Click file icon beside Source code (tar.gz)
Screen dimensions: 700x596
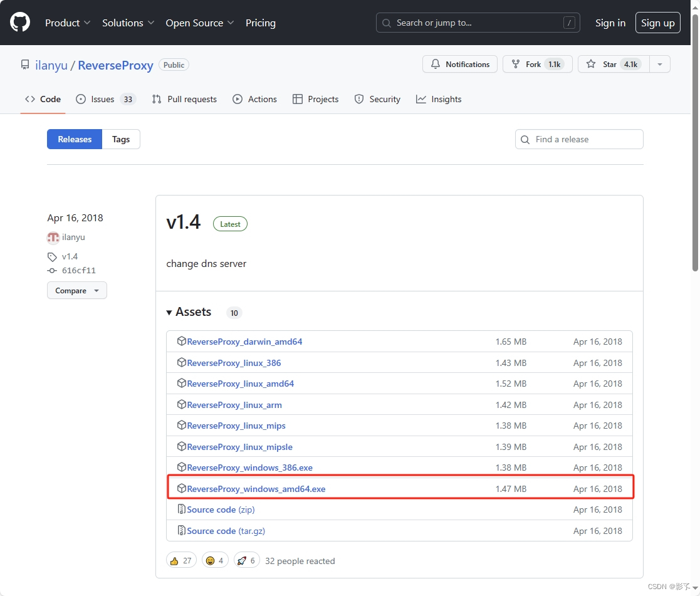[181, 530]
